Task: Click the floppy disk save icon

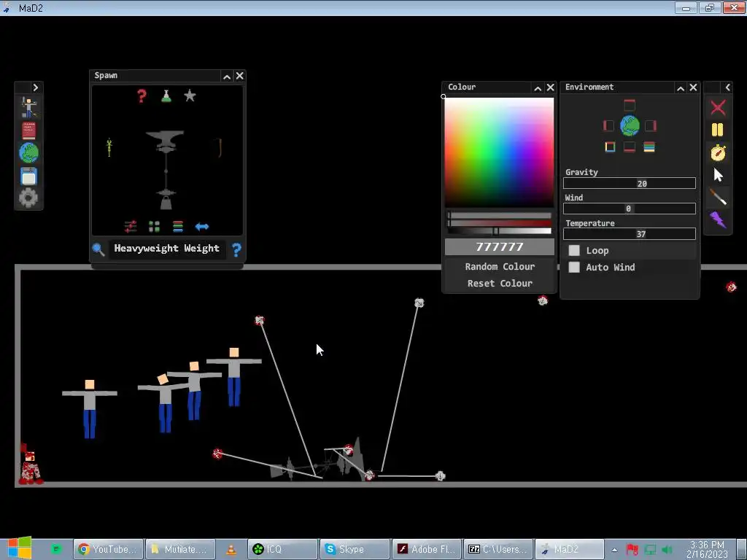Action: coord(28,176)
